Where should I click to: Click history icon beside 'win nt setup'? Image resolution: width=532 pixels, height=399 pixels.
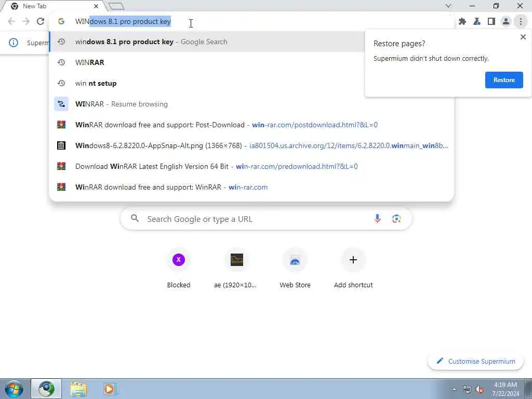[x=61, y=83]
